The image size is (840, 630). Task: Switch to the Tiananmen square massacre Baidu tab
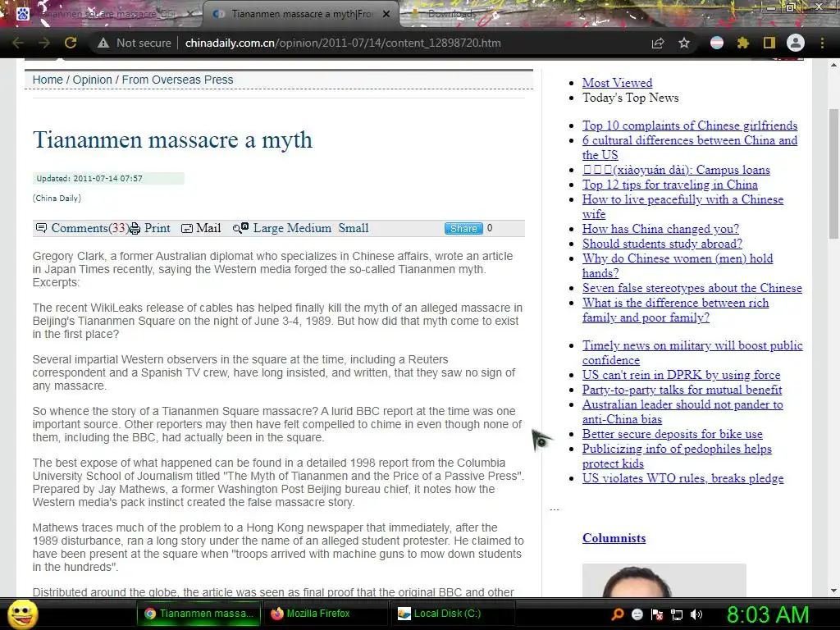(102, 14)
